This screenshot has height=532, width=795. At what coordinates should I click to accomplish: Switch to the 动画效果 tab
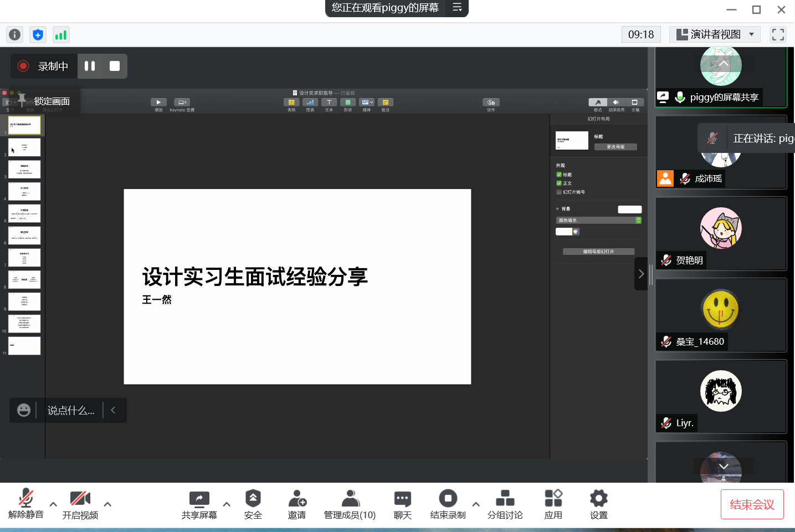click(616, 102)
